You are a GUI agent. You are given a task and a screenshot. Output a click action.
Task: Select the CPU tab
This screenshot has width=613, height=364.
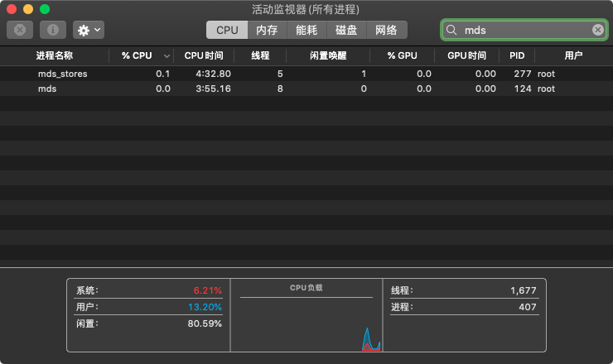point(227,30)
